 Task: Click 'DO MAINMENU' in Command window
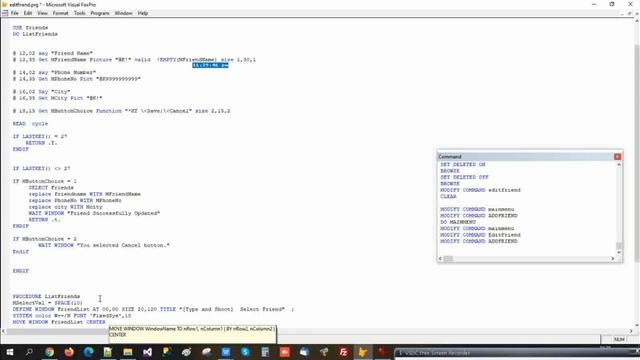tap(458, 222)
